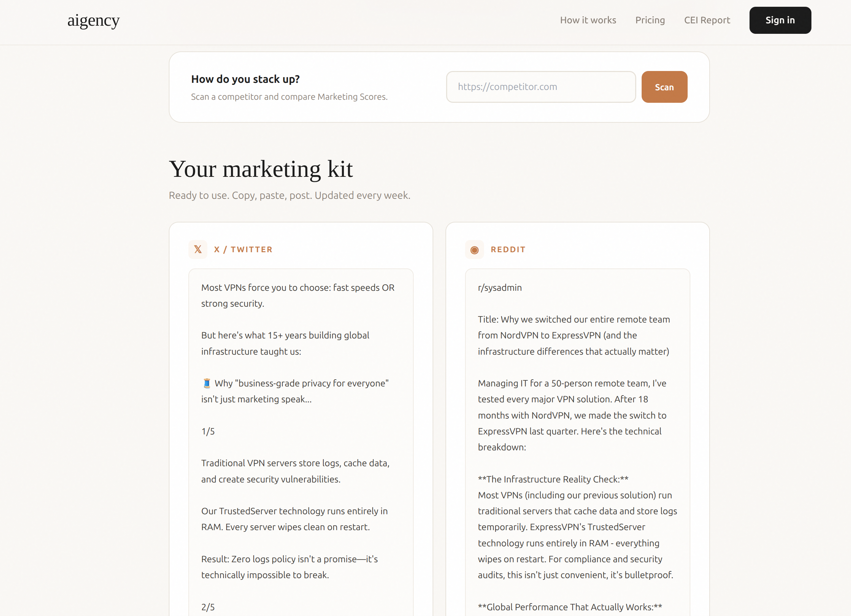Viewport: 851px width, 616px height.
Task: Click the X / TWITTER card heading
Action: pyautogui.click(x=243, y=250)
